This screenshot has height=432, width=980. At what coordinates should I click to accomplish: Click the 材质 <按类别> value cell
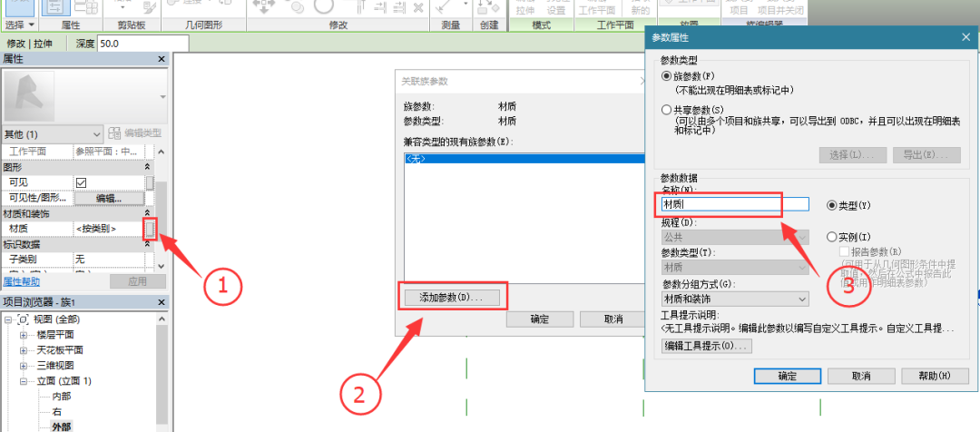pyautogui.click(x=109, y=229)
